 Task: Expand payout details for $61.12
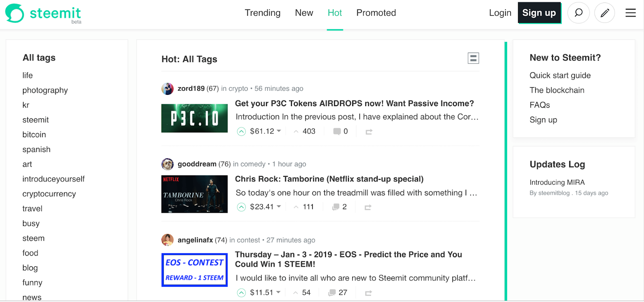(x=266, y=131)
